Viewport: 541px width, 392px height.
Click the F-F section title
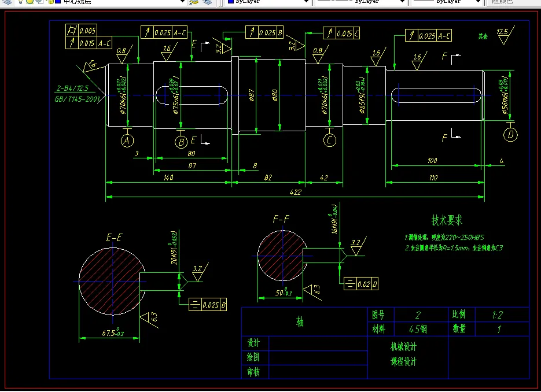[281, 219]
